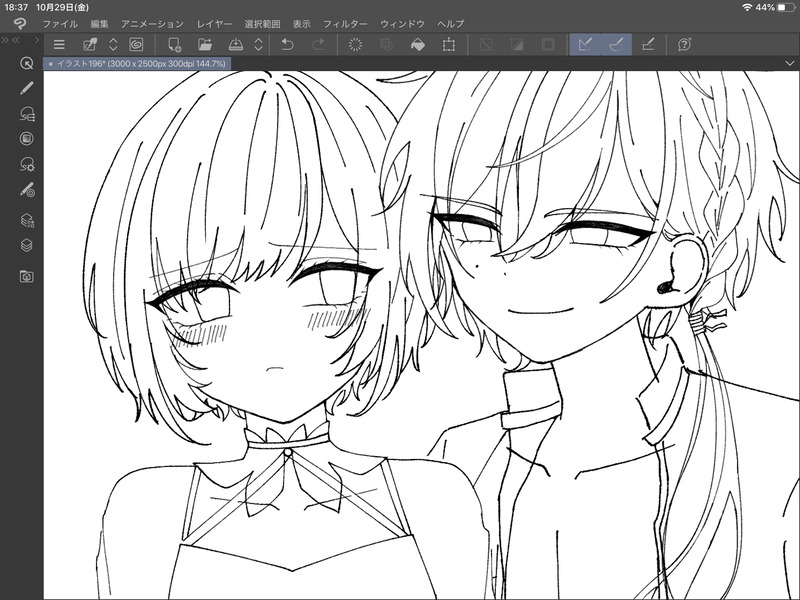This screenshot has height=600, width=800.
Task: Open the sub tool gear settings icon
Action: (x=27, y=164)
